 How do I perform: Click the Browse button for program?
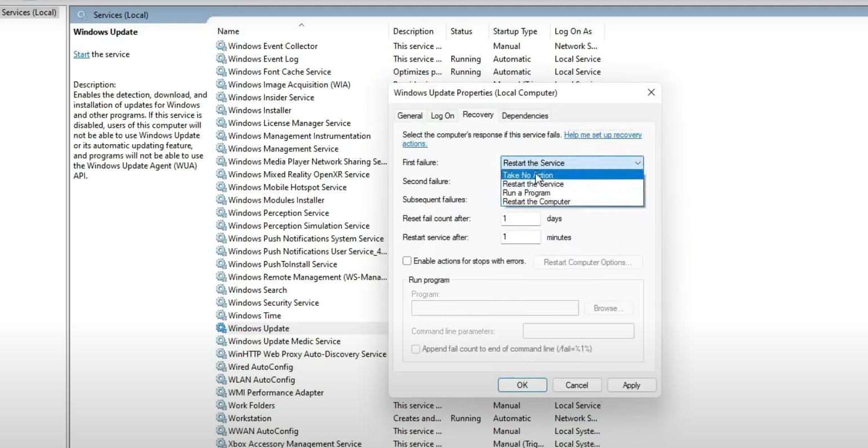pos(608,308)
